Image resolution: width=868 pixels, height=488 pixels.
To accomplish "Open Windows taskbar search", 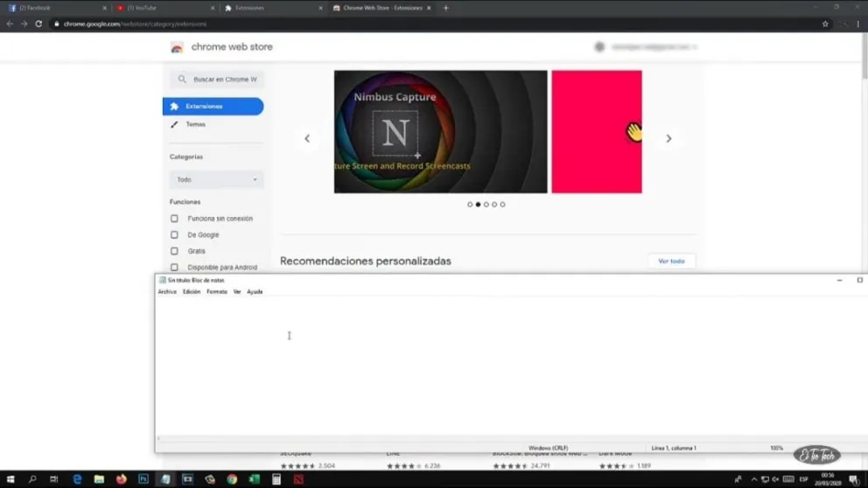I will click(x=32, y=479).
